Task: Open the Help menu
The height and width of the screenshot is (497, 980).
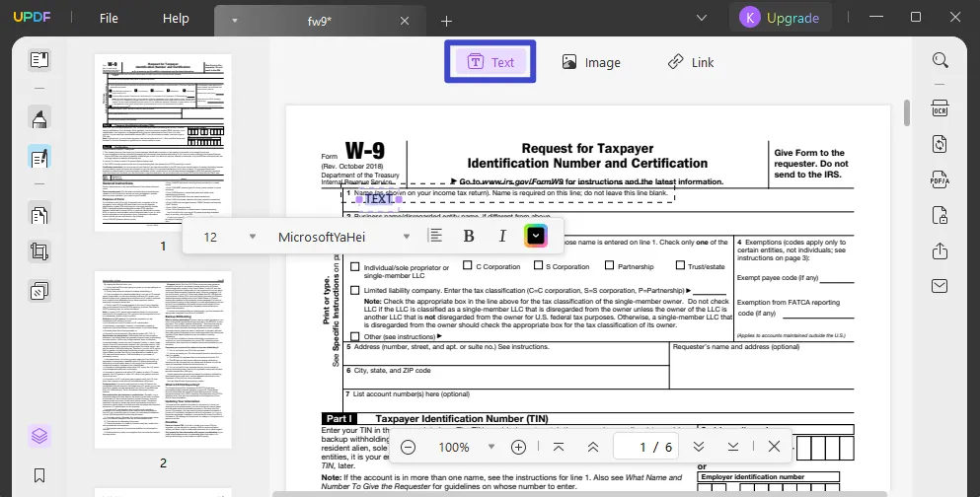Action: click(176, 18)
